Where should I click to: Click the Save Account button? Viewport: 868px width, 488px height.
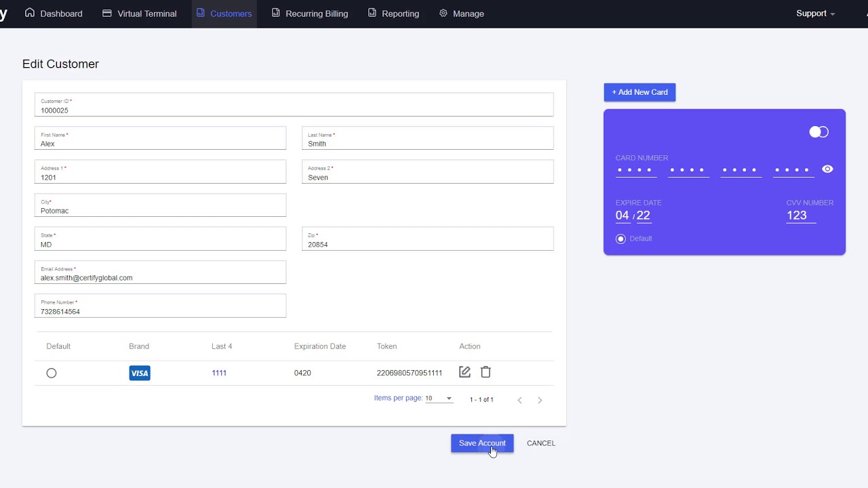(x=482, y=443)
